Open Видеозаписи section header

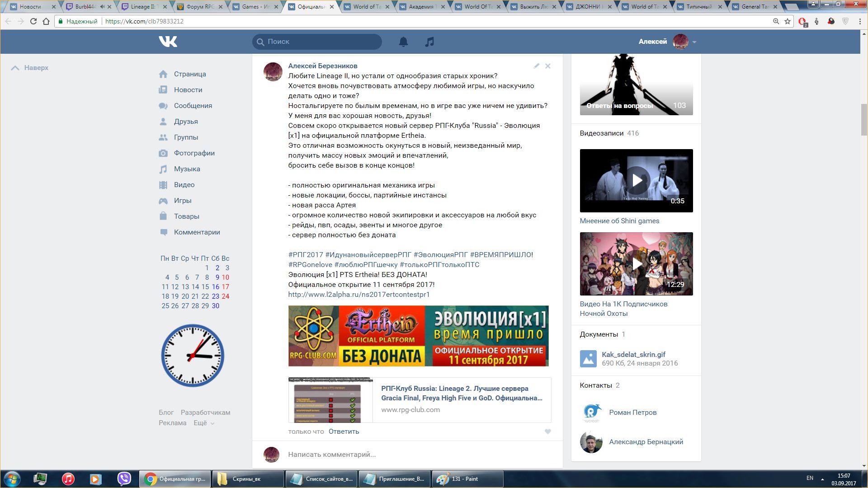(601, 133)
